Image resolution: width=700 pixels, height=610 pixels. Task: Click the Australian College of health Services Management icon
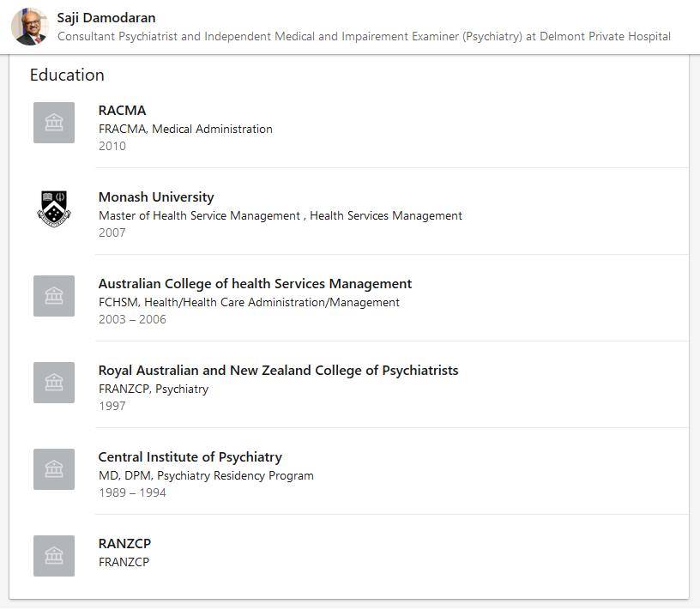(x=54, y=296)
